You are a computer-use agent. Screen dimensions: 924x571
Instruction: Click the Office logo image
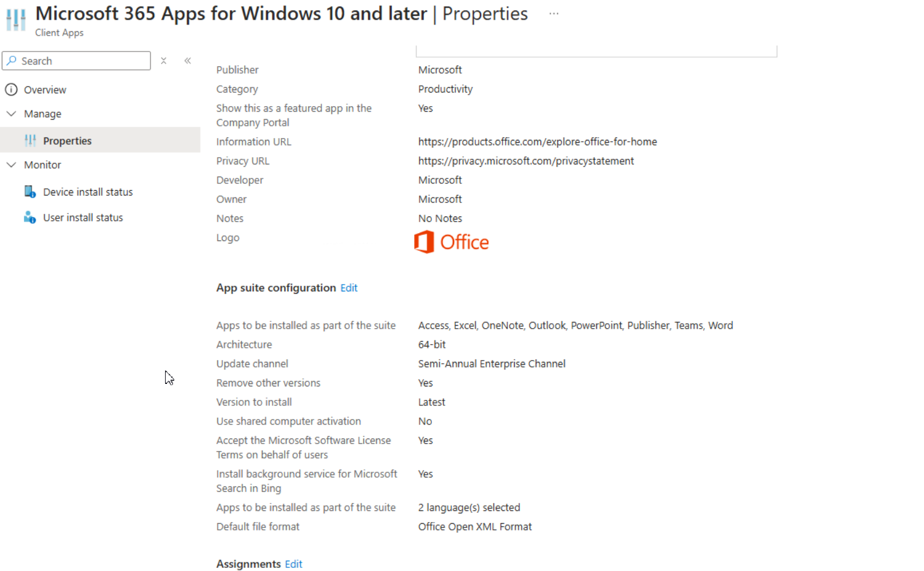pos(452,242)
